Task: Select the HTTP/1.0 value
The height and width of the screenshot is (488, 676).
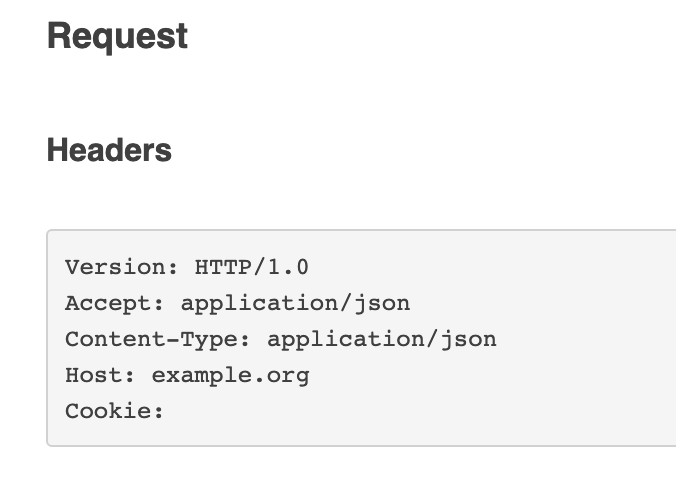Action: coord(252,267)
